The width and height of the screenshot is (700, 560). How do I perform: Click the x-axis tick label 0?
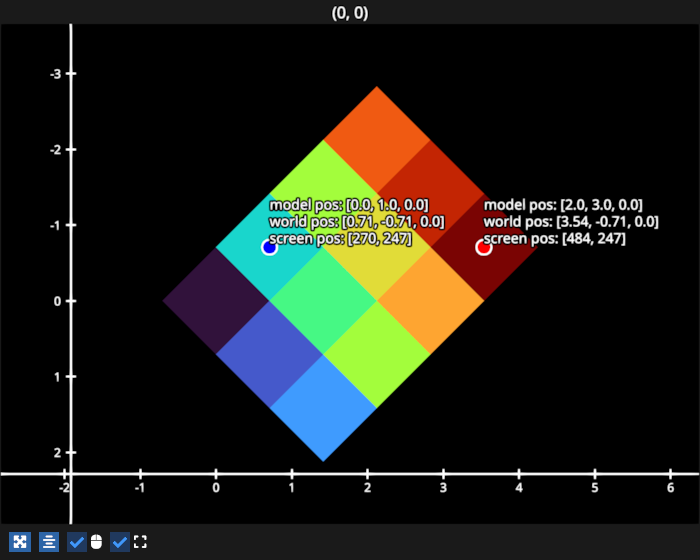tap(216, 489)
